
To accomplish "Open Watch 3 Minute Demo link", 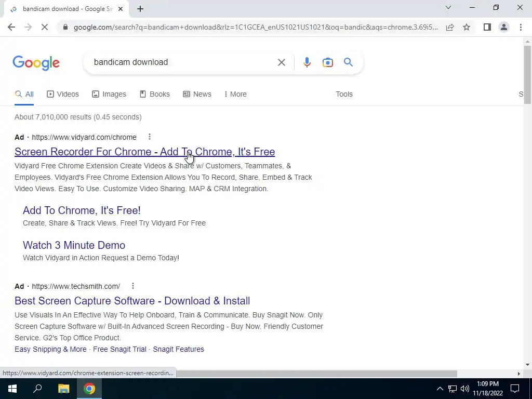I will 74,245.
